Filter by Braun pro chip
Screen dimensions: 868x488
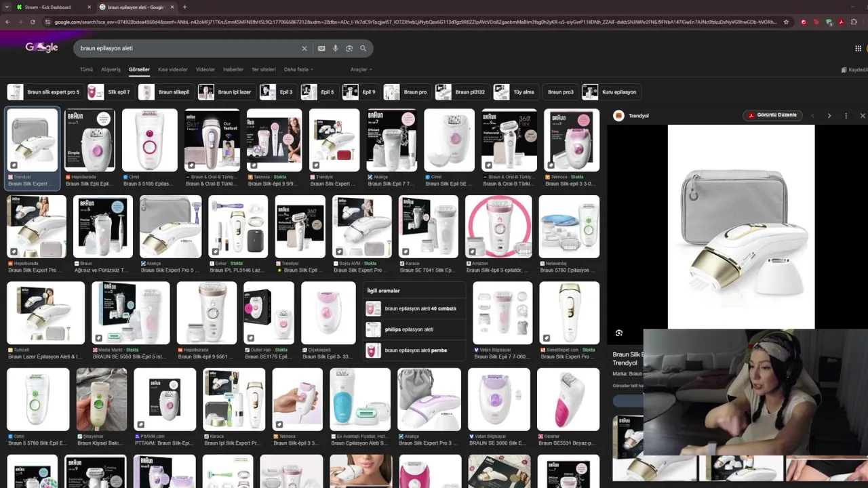click(x=406, y=92)
